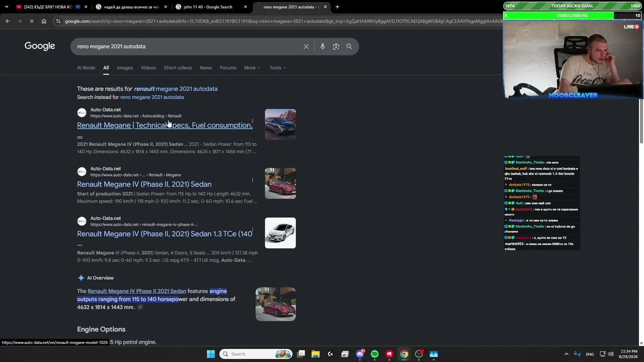Open the Short videos tab
Image resolution: width=644 pixels, height=362 pixels.
point(178,68)
